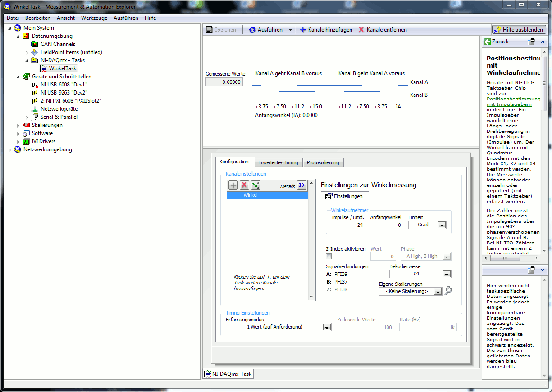Viewport: 552px width, 392px height.
Task: Enable the Z-Index aktivieren checkbox
Action: pyautogui.click(x=329, y=257)
